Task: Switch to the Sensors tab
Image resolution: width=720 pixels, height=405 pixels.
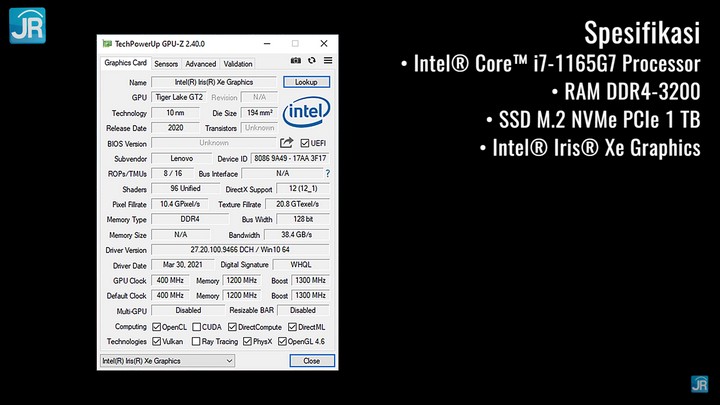Action: point(166,64)
